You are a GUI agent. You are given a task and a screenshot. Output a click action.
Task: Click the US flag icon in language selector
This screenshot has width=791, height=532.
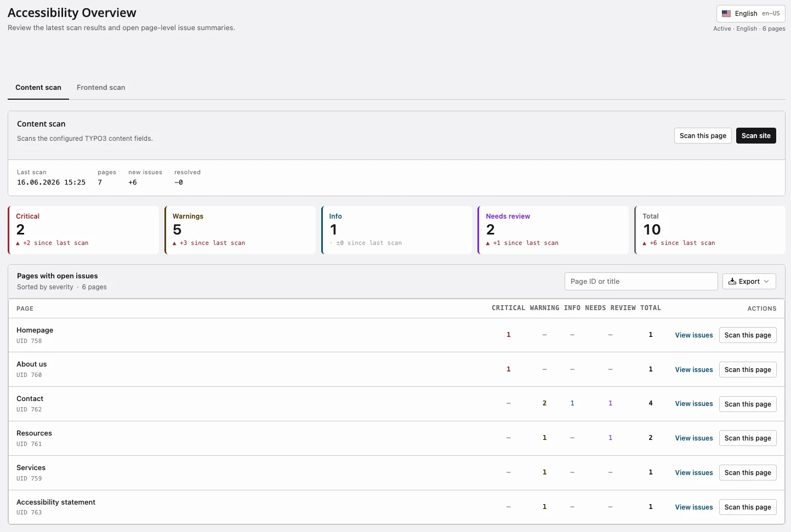click(726, 14)
